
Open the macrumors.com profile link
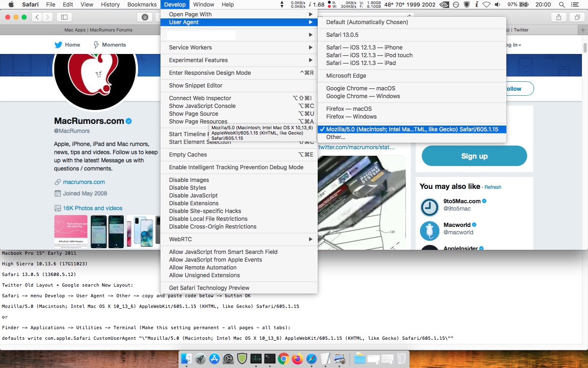pyautogui.click(x=84, y=182)
